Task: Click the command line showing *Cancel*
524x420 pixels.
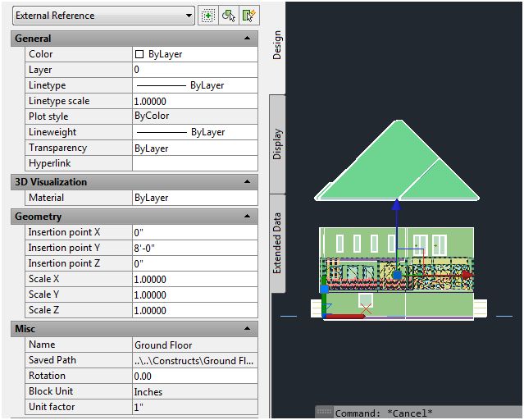Action: (384, 413)
